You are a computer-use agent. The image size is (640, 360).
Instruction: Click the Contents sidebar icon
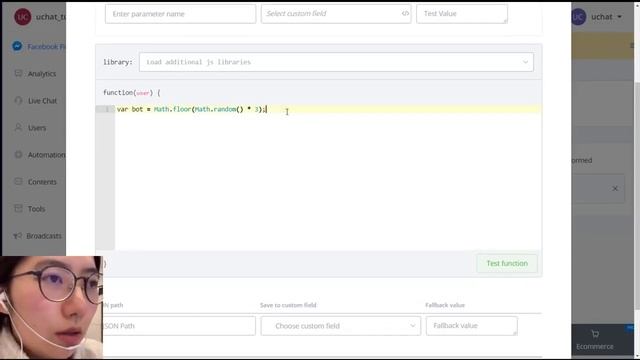18,181
